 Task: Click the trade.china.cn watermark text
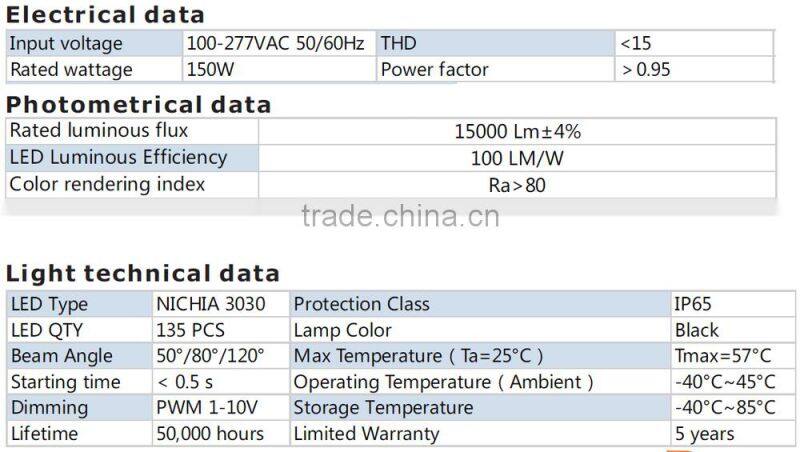coord(399,216)
